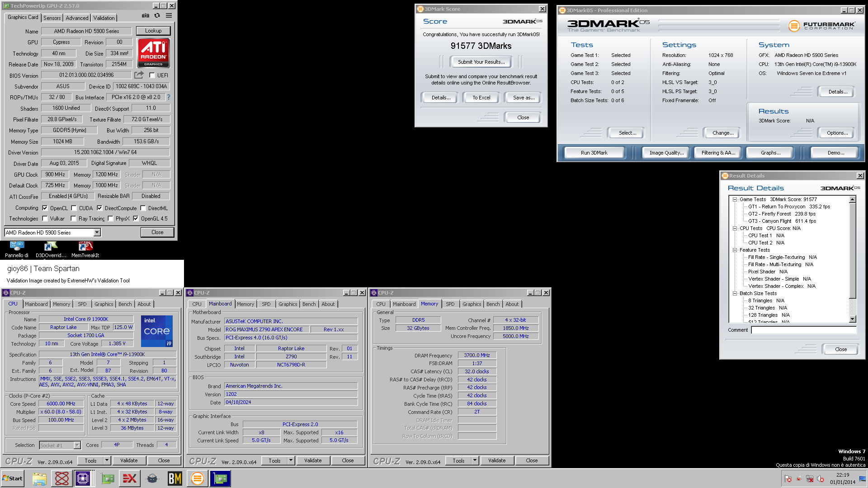Click the red atom taskbar icon

(x=62, y=479)
